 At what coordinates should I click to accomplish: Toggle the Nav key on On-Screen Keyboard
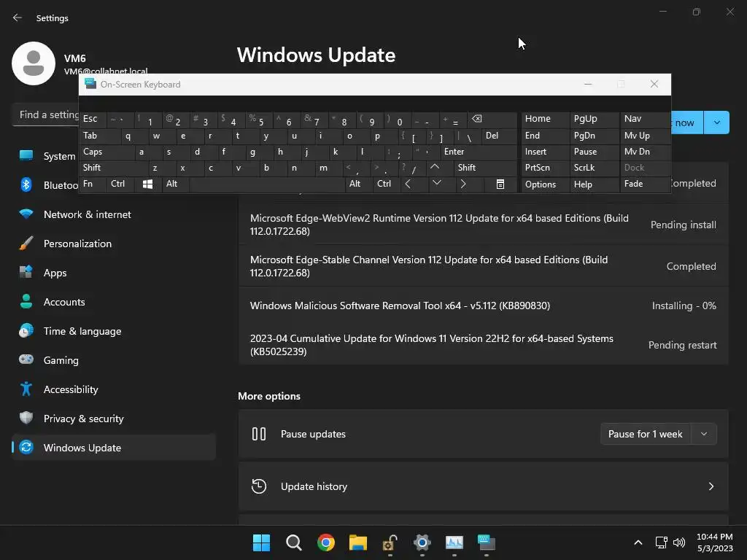pos(645,119)
